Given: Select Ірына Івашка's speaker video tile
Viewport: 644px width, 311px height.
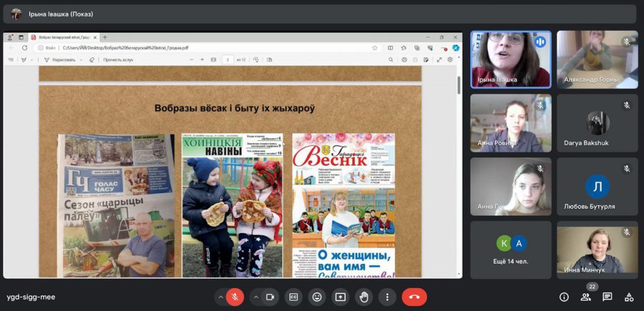Looking at the screenshot, I should 511,59.
